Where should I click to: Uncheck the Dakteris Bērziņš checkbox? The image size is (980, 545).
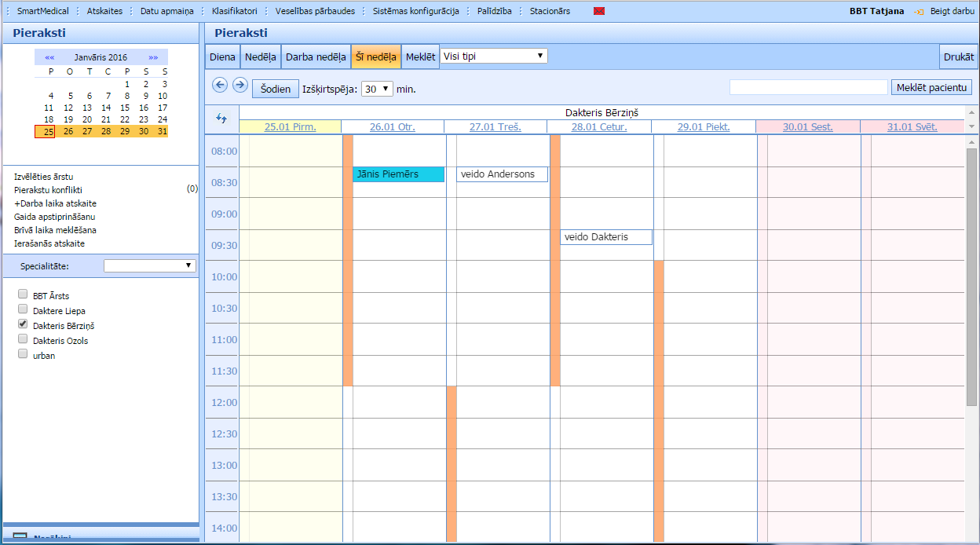23,324
